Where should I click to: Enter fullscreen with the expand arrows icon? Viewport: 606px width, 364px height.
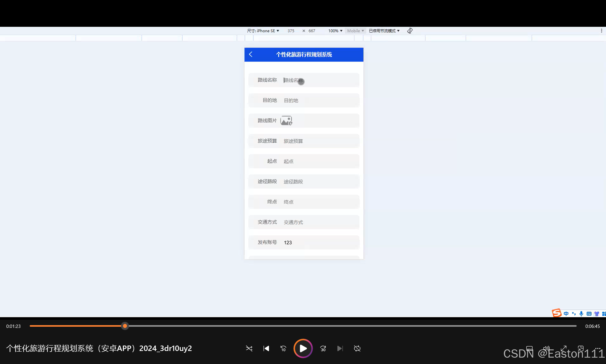(x=564, y=348)
